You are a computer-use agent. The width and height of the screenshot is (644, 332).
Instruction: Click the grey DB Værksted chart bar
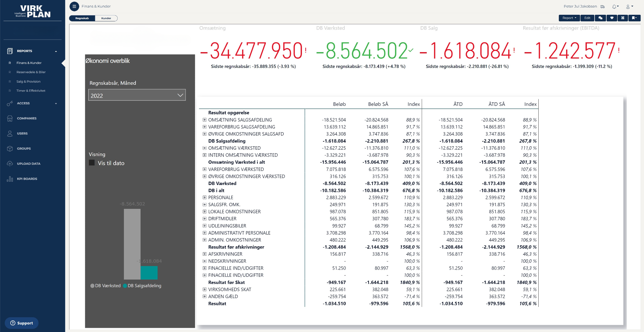click(132, 244)
